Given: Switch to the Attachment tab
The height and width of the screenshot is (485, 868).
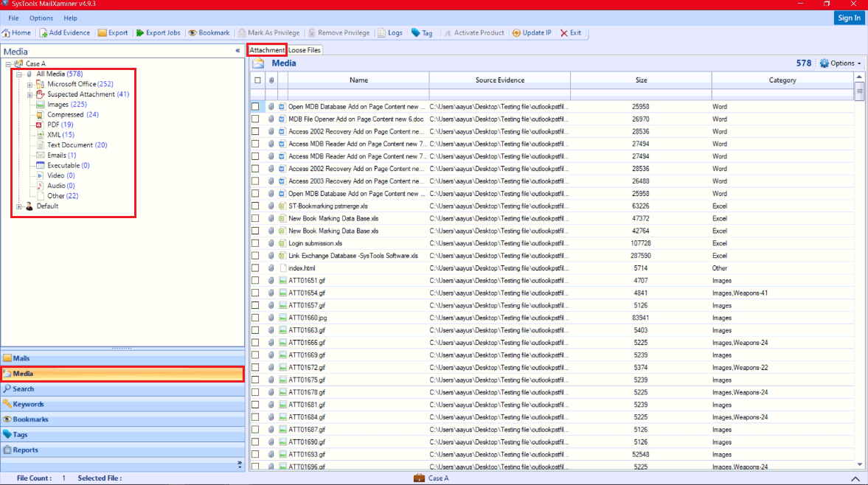Looking at the screenshot, I should click(267, 50).
